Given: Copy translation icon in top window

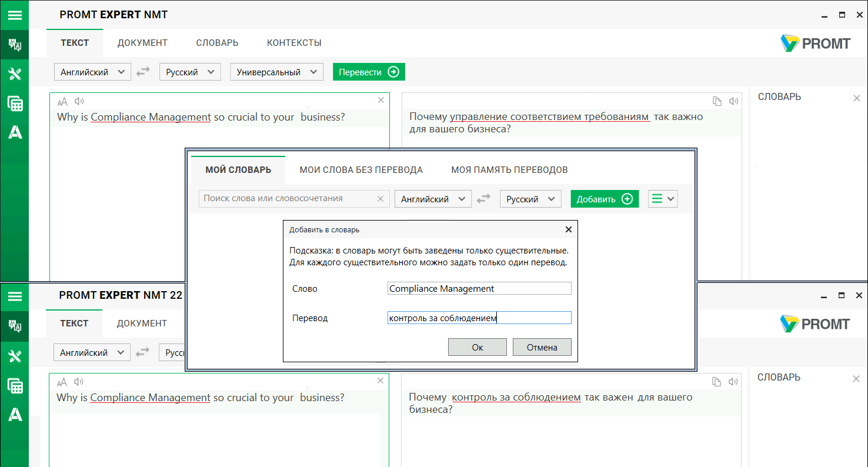Looking at the screenshot, I should coord(717,101).
